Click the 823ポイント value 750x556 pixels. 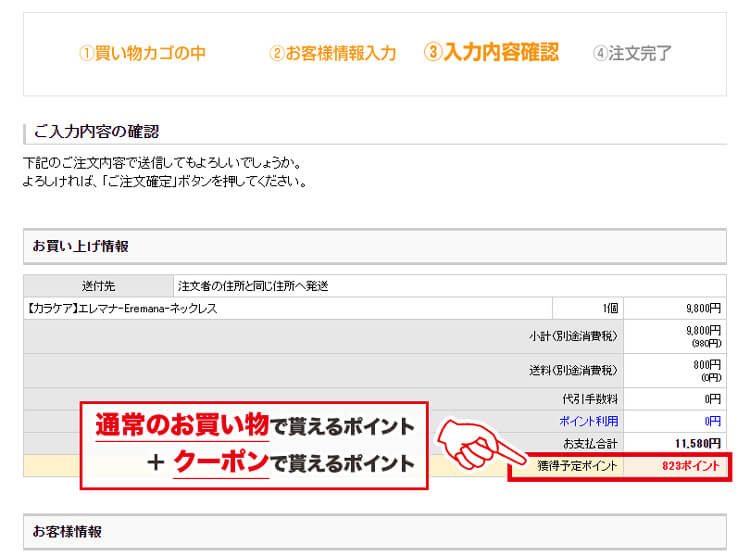pos(691,466)
